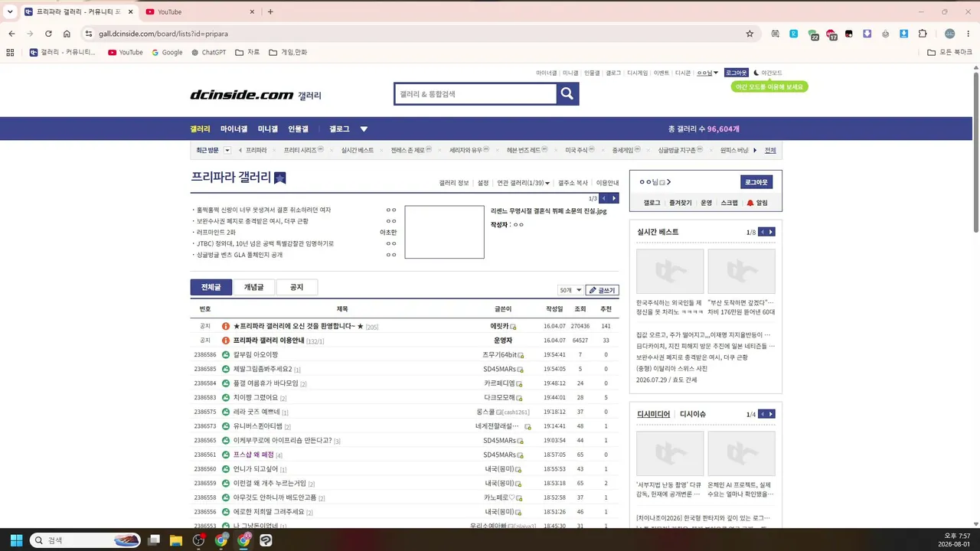Screen dimensions: 980x551
Task: Click the browser address bar URL
Action: tap(163, 34)
